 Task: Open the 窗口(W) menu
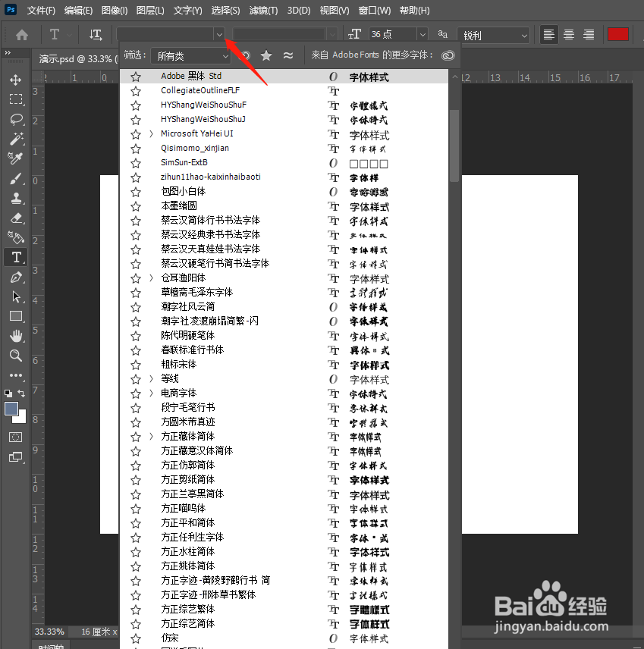point(375,11)
